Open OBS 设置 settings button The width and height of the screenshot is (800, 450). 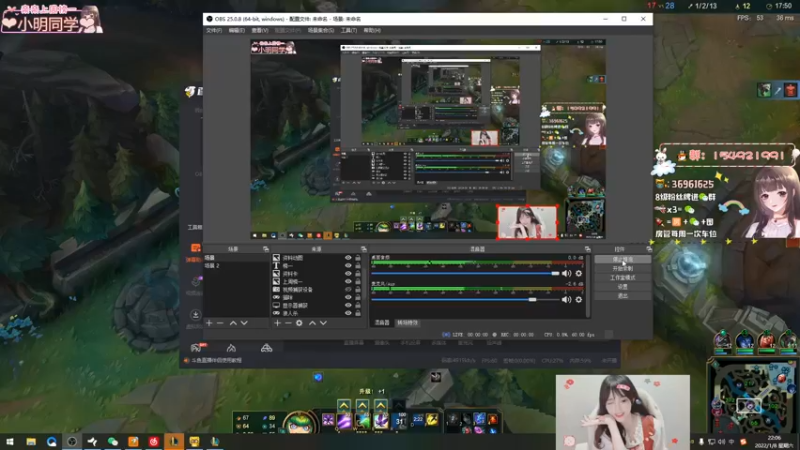[x=622, y=287]
